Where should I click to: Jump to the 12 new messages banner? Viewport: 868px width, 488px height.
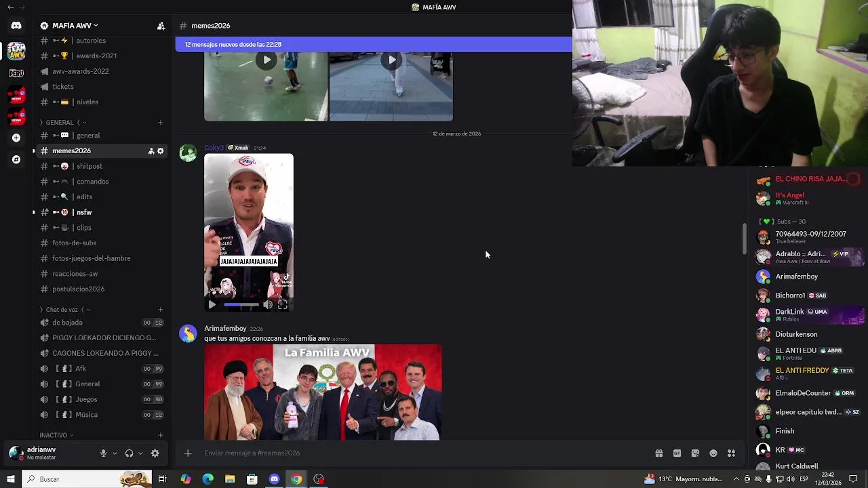click(374, 45)
